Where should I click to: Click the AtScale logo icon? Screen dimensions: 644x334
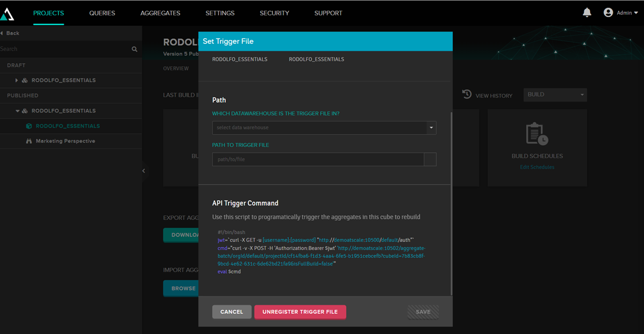7,13
